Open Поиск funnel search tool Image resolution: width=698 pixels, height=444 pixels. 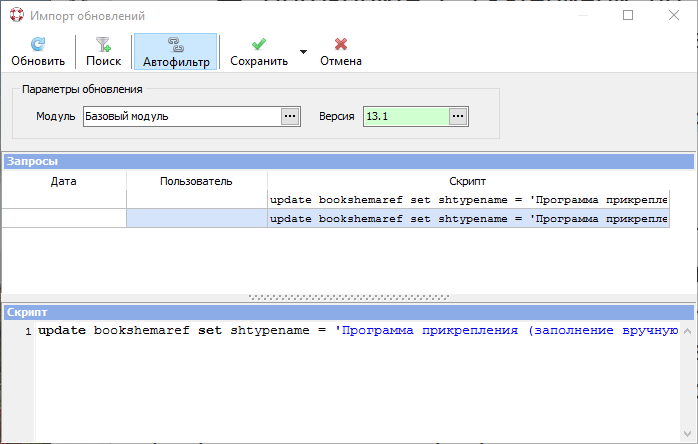tap(103, 52)
